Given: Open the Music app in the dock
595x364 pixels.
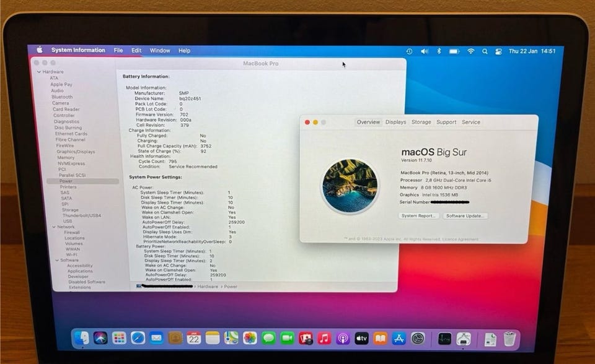Looking at the screenshot, I should click(x=324, y=338).
